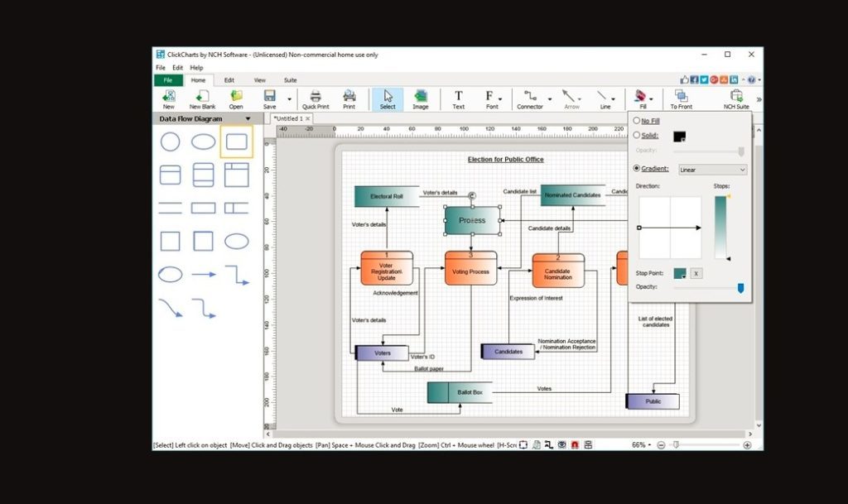Open the Help menu
The width and height of the screenshot is (848, 504).
(196, 68)
